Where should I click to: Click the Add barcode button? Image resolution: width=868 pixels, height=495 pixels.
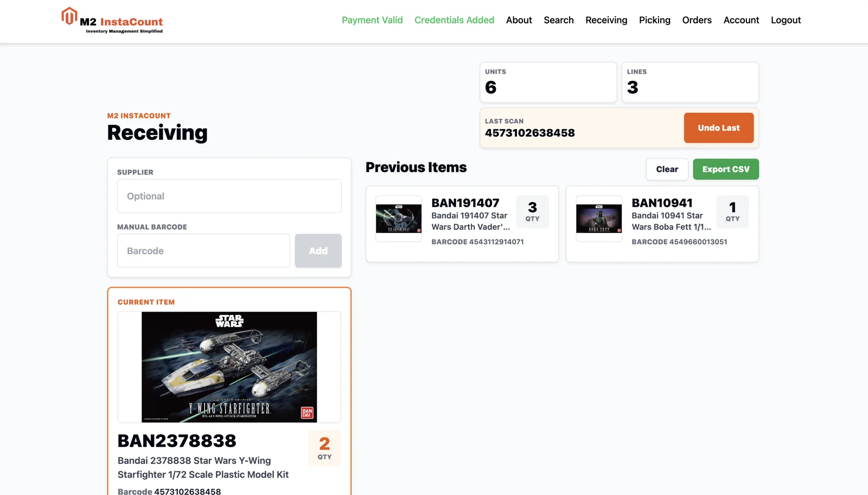[318, 251]
